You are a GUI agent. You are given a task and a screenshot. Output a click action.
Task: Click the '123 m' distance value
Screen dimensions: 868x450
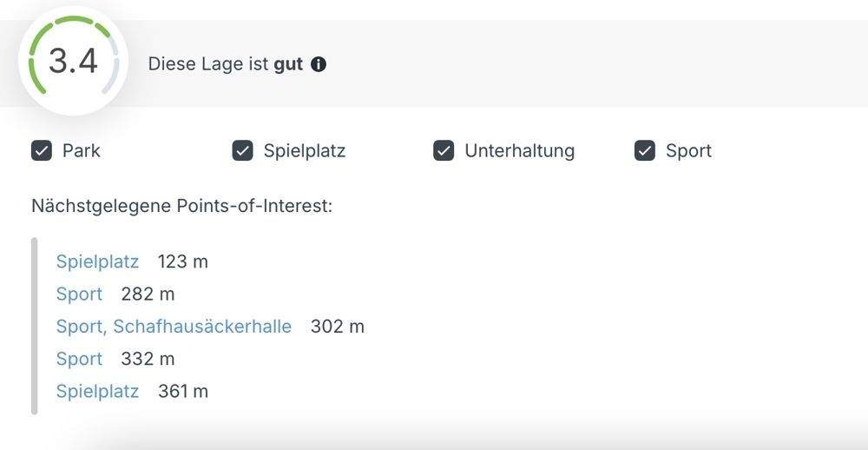[x=183, y=261]
